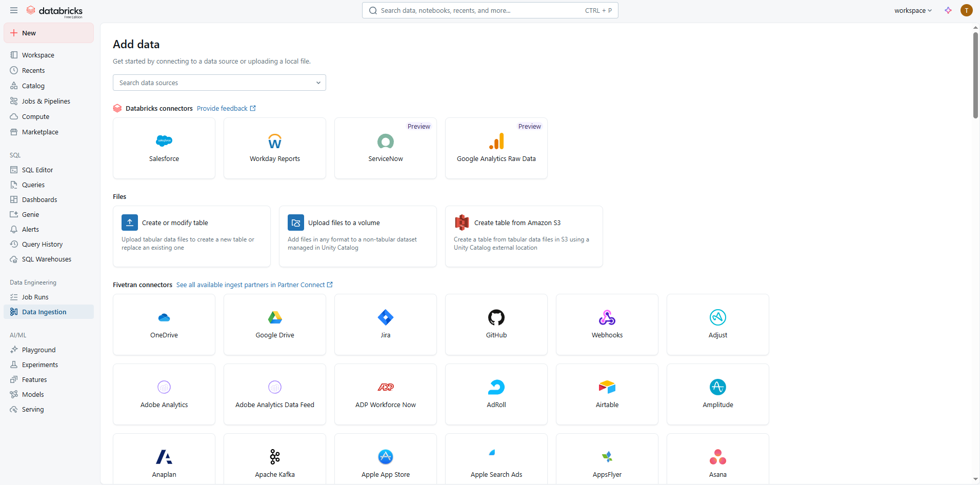Screen dimensions: 980x485
Task: Open Recents in the sidebar
Action: pos(49,70)
